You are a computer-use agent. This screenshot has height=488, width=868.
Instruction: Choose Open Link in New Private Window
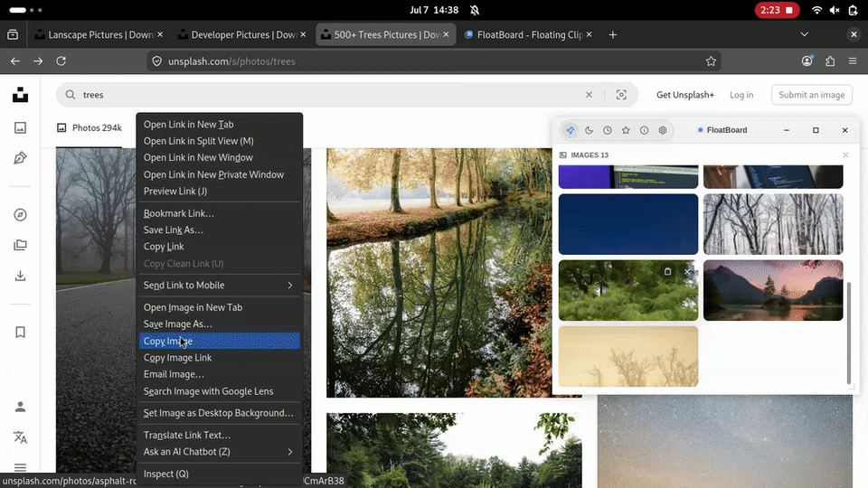219,174
